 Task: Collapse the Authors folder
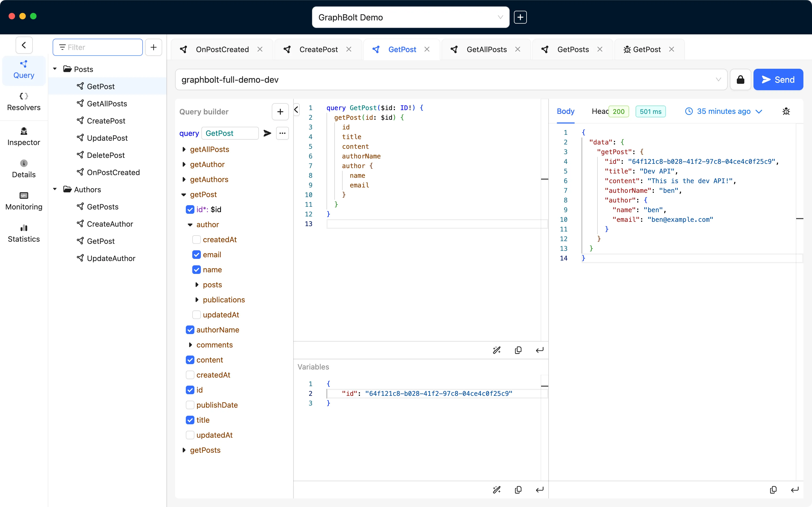pyautogui.click(x=55, y=190)
